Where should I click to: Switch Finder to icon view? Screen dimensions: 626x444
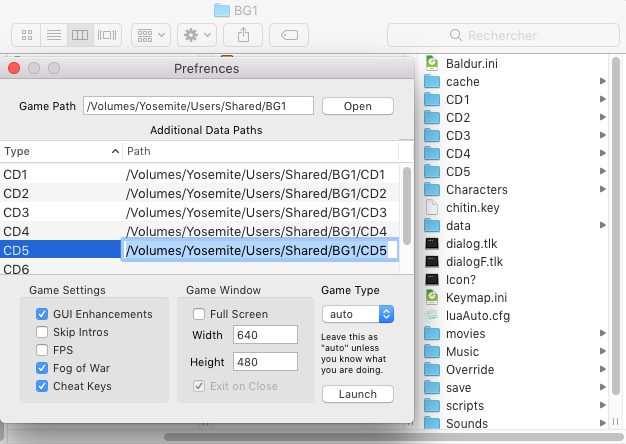coord(26,35)
